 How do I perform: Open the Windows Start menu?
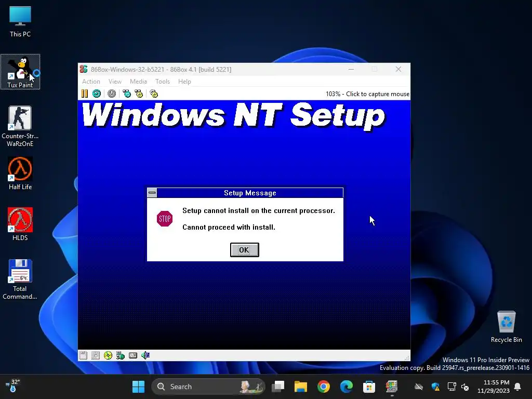pyautogui.click(x=138, y=387)
